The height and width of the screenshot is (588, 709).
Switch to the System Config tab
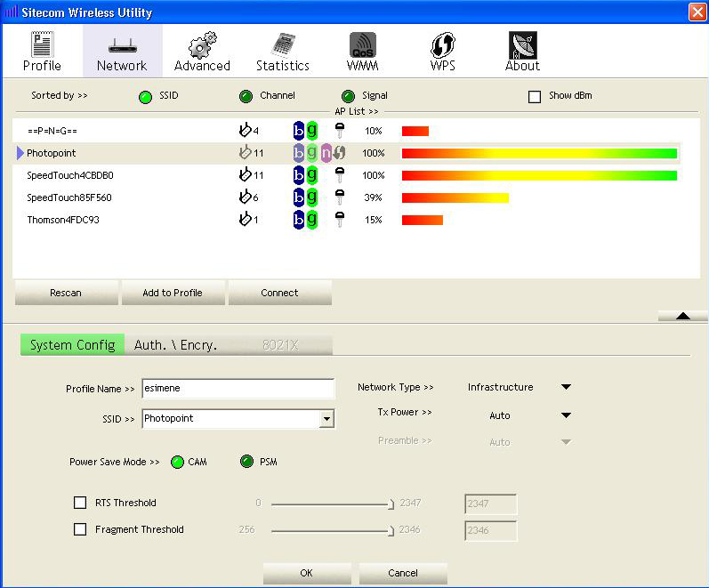point(72,345)
